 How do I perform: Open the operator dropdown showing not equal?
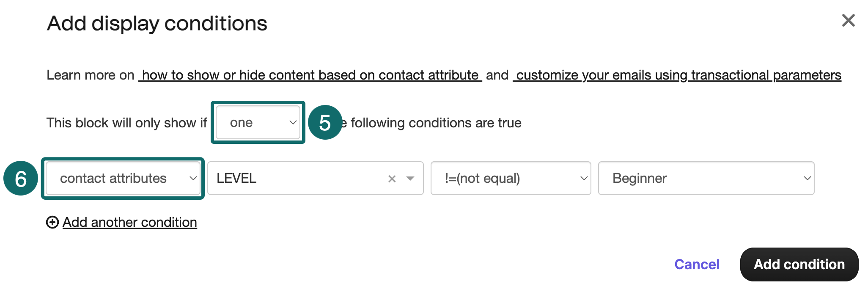coord(511,178)
